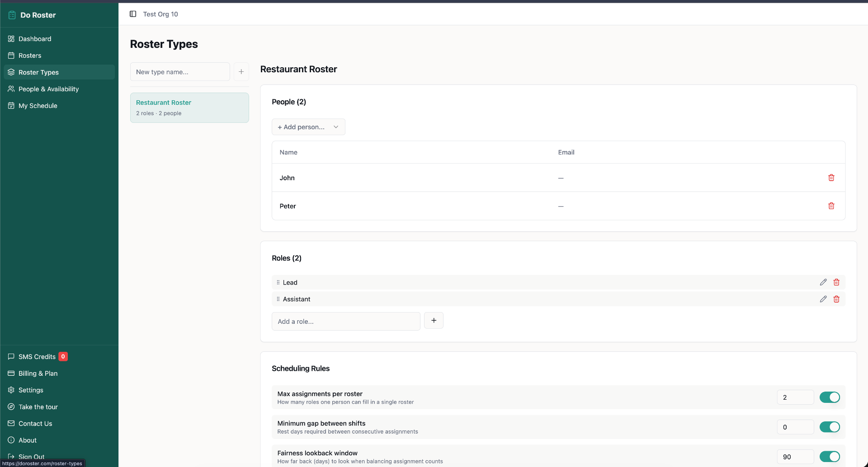Open the Add person dropdown
Screen dimensions: 868x467
click(x=308, y=127)
